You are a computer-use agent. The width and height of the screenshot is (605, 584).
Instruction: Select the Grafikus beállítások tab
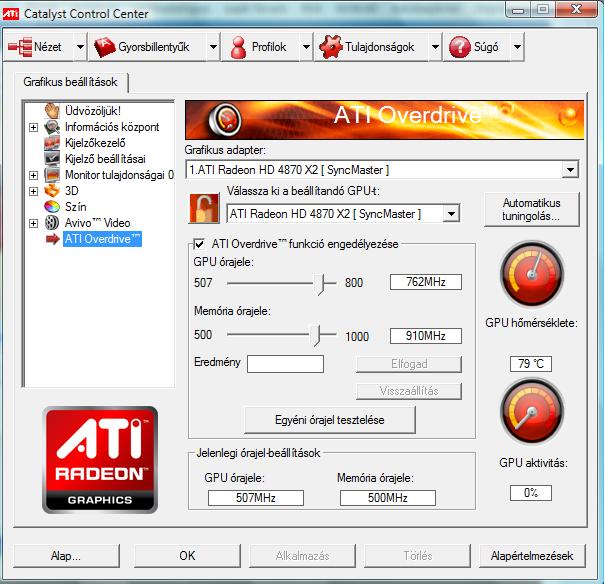pos(70,83)
